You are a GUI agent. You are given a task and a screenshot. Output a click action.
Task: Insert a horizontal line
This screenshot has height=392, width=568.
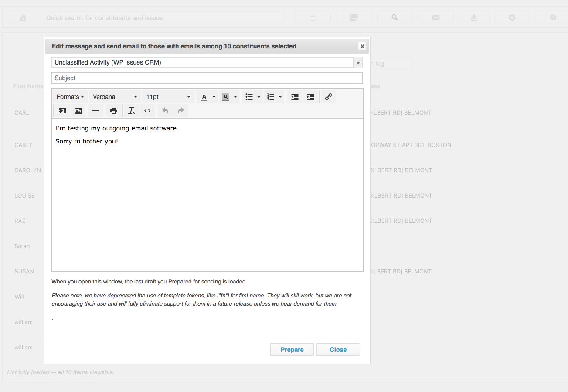[96, 111]
